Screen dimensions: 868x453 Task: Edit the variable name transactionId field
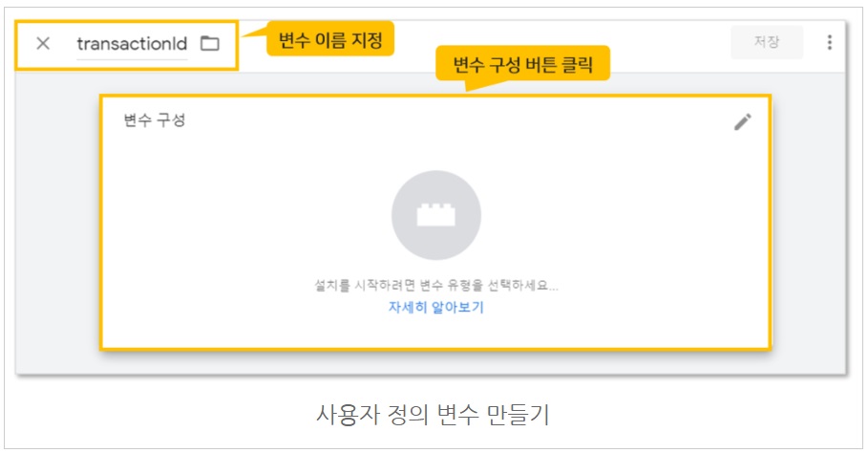point(132,44)
